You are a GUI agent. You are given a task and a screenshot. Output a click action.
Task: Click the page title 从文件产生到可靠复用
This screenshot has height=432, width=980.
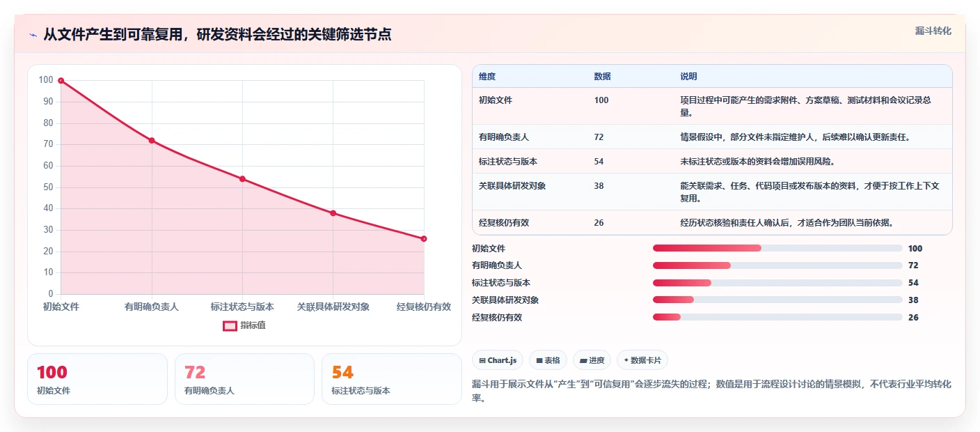tap(217, 35)
